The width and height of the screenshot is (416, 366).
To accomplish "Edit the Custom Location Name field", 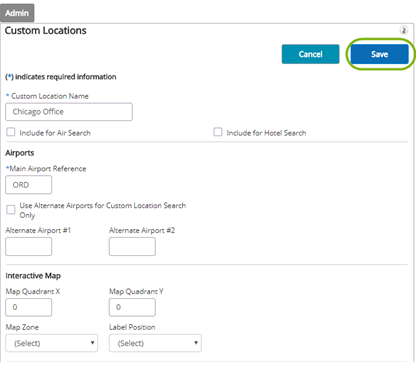I will [x=69, y=112].
